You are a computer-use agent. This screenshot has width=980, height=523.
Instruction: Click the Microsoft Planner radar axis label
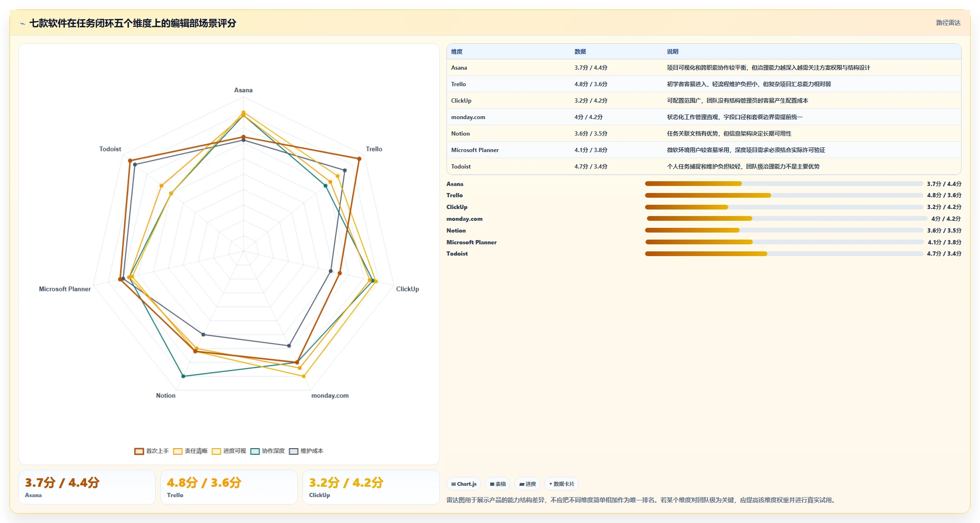click(x=65, y=289)
